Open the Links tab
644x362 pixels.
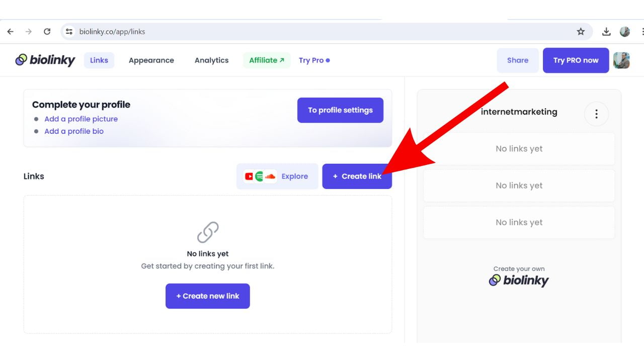tap(99, 60)
